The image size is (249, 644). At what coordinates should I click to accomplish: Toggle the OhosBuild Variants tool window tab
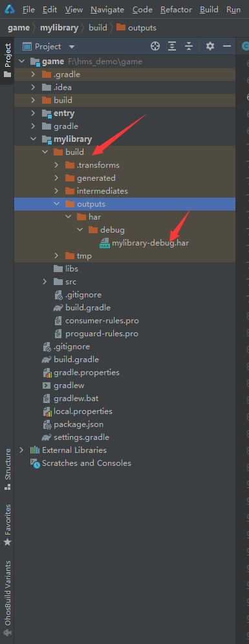7,599
